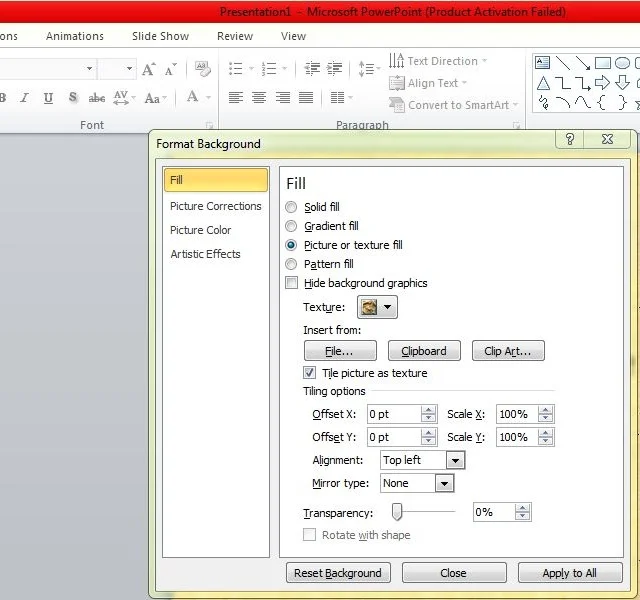Image resolution: width=640 pixels, height=600 pixels.
Task: Select the Line shape
Action: (x=563, y=63)
